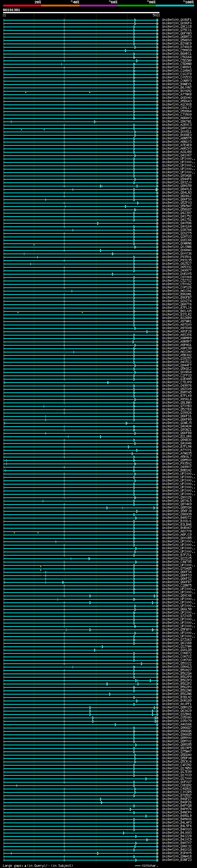Click hit label UniRef100_Q9SAQ6
Image resolution: width=197 pixels, height=868 pixels.
point(177,176)
